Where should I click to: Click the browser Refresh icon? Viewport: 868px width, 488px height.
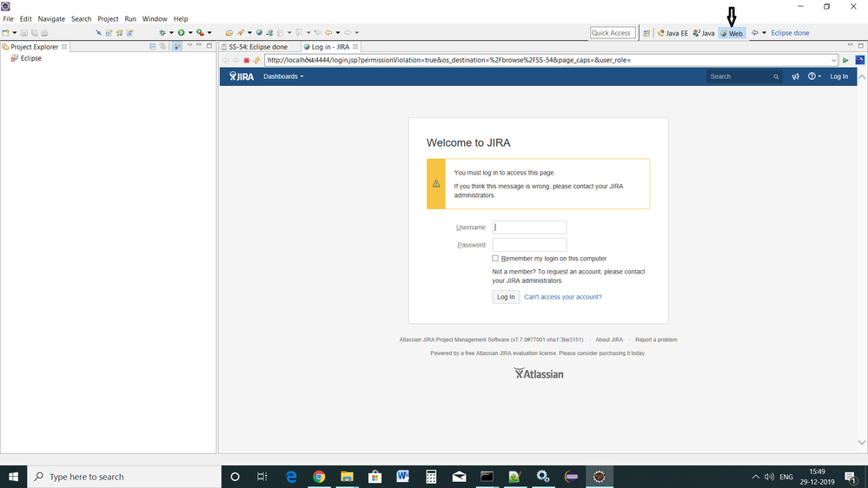click(256, 60)
